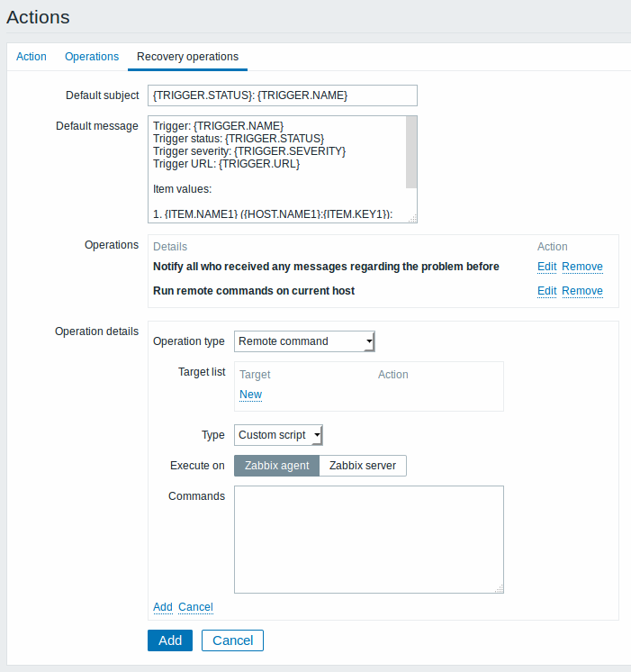
Task: Click the Cancel link in Operation details
Action: [x=195, y=607]
